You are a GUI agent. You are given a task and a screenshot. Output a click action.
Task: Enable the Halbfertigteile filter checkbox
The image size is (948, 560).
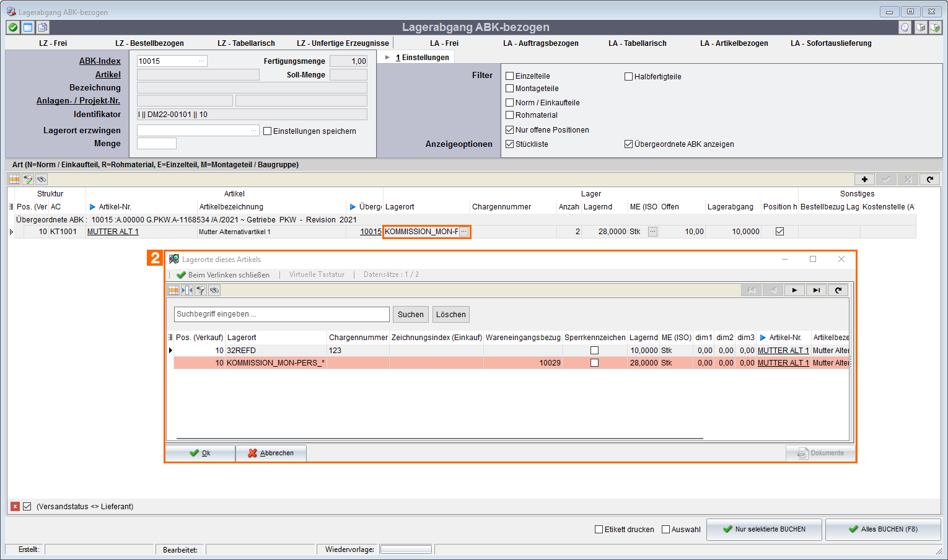point(629,77)
